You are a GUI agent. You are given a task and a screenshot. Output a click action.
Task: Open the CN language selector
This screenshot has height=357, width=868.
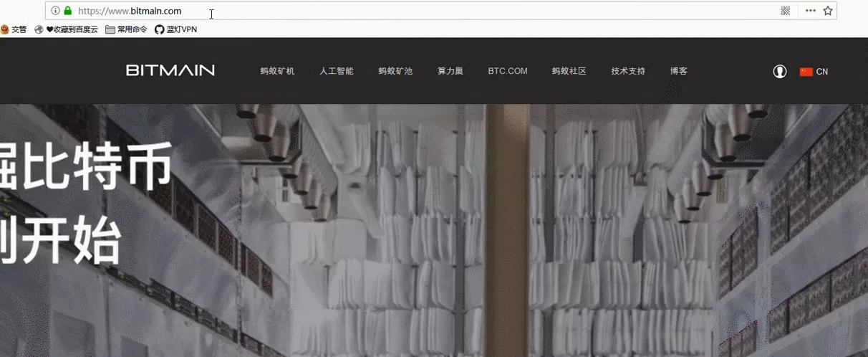click(814, 71)
